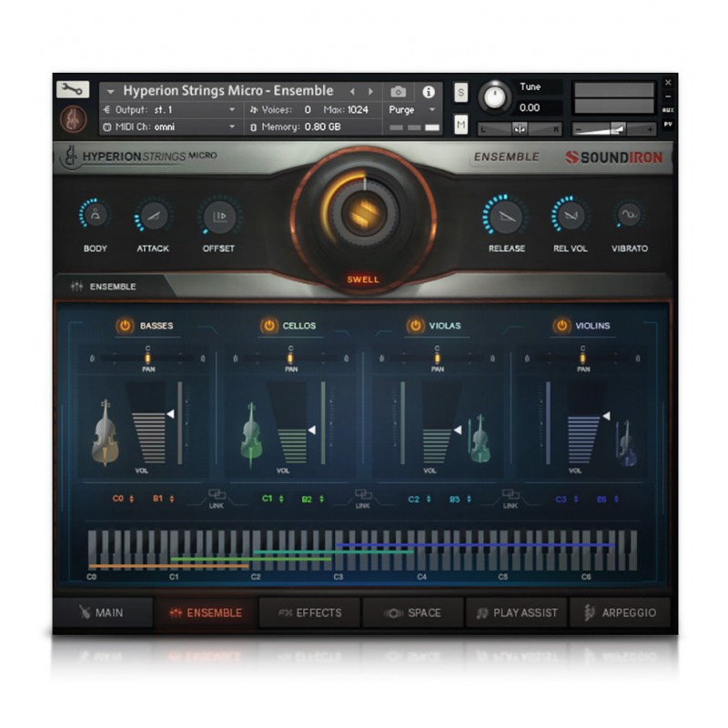Click the wrench settings icon
The height and width of the screenshot is (728, 728).
pyautogui.click(x=72, y=90)
